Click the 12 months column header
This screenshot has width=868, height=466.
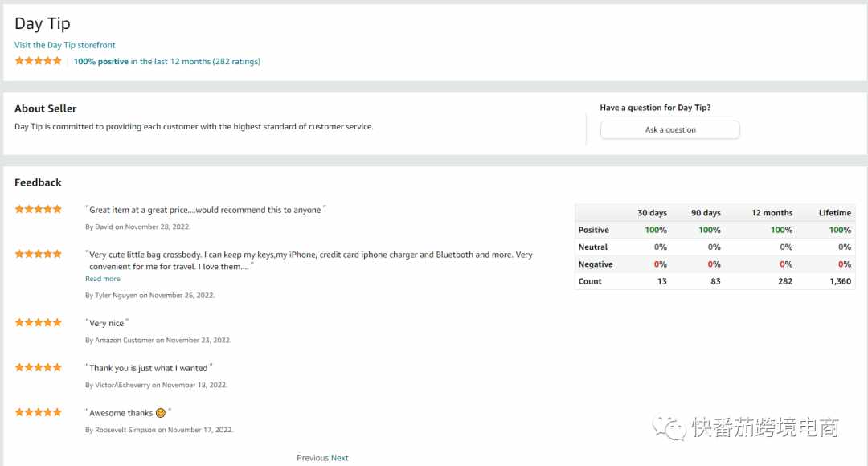(x=772, y=213)
